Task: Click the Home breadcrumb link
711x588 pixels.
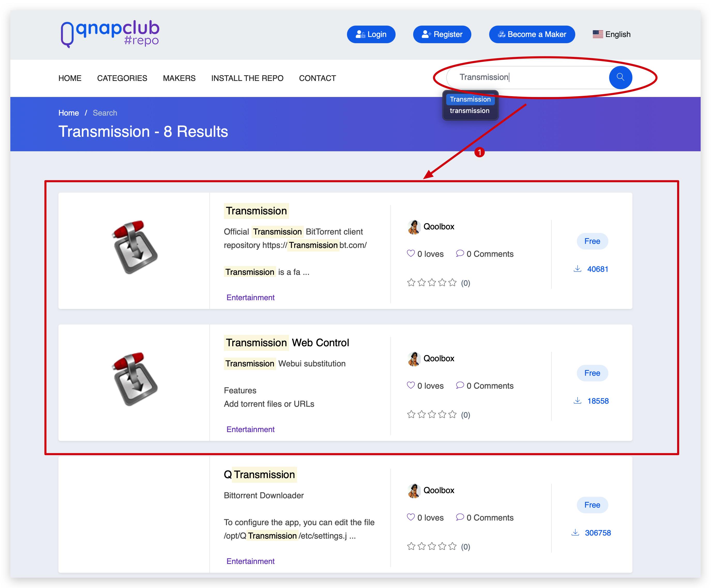Action: click(x=69, y=113)
